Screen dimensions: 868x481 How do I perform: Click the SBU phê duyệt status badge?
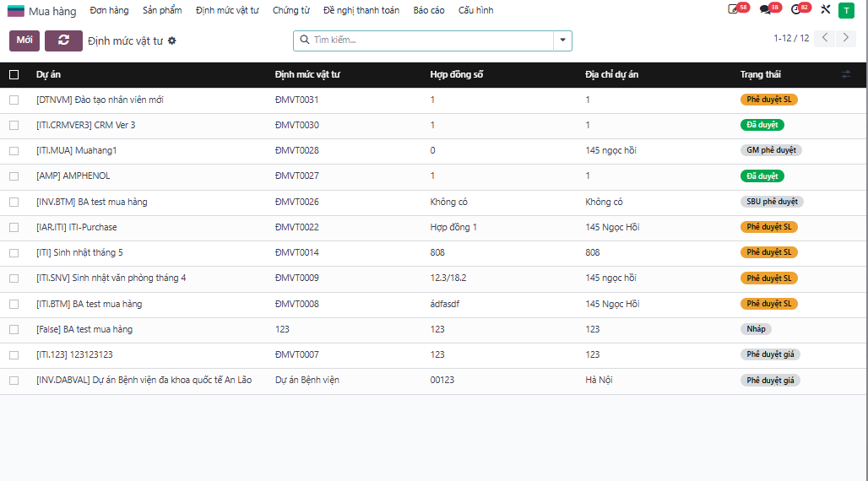tap(772, 202)
